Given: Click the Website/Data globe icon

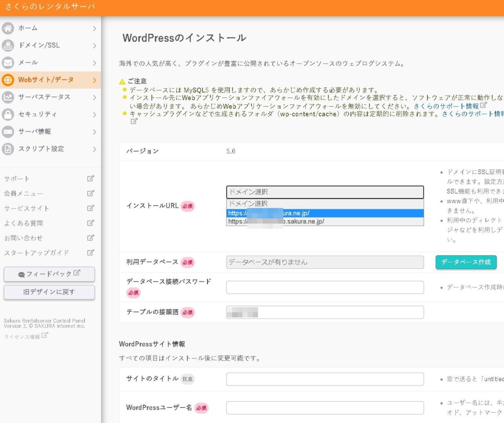Looking at the screenshot, I should (x=8, y=80).
